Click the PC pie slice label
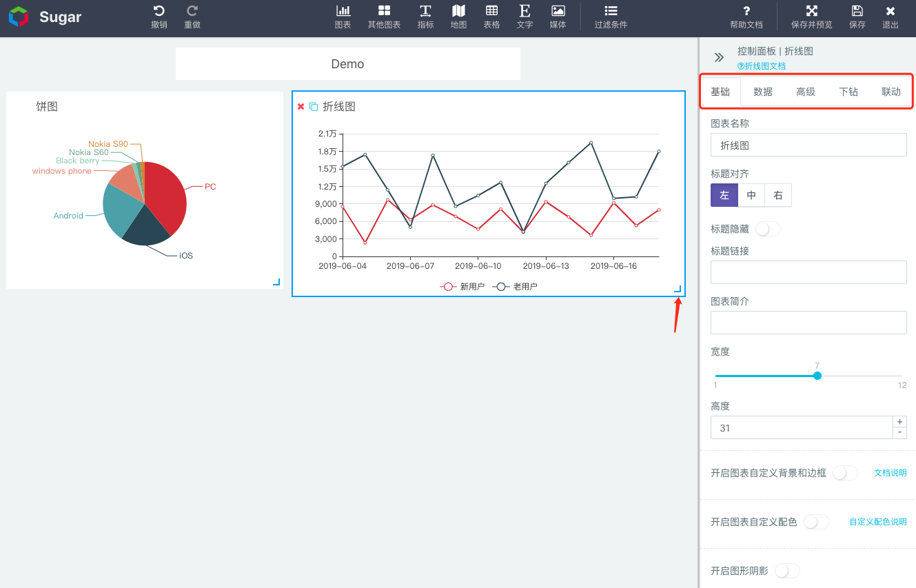 (x=210, y=187)
